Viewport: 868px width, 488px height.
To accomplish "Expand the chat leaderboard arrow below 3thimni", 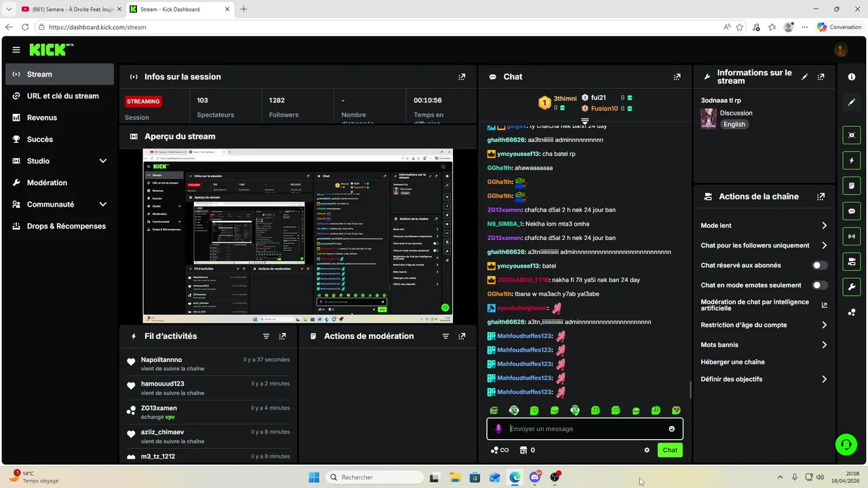I will (x=585, y=121).
